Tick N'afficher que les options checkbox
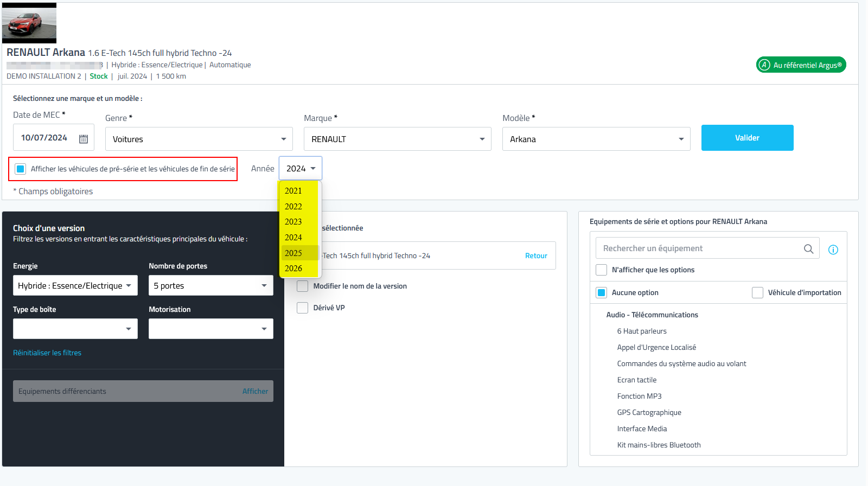 pos(601,270)
